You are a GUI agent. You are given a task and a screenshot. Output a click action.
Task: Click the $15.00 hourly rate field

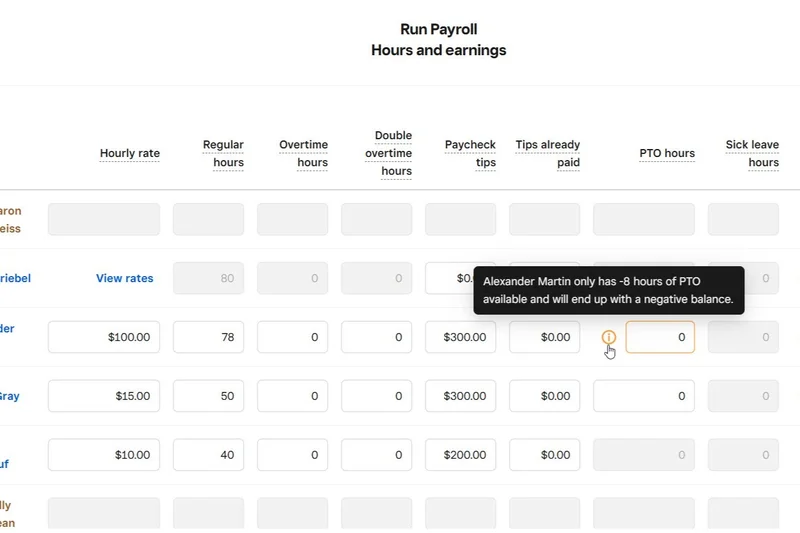point(104,396)
